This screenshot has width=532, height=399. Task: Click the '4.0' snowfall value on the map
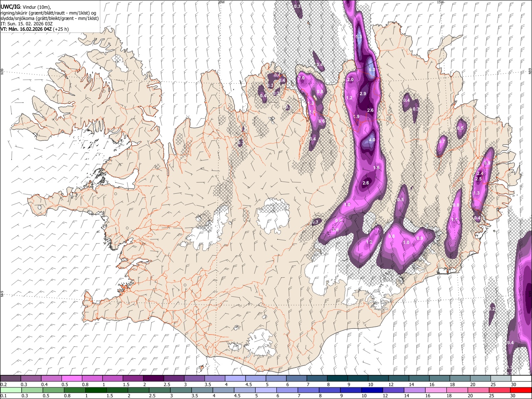tap(372, 140)
